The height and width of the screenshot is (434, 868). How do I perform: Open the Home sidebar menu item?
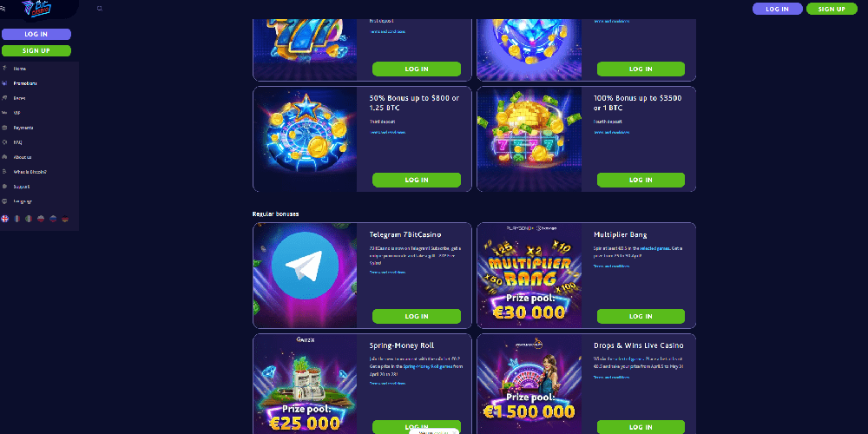point(20,69)
